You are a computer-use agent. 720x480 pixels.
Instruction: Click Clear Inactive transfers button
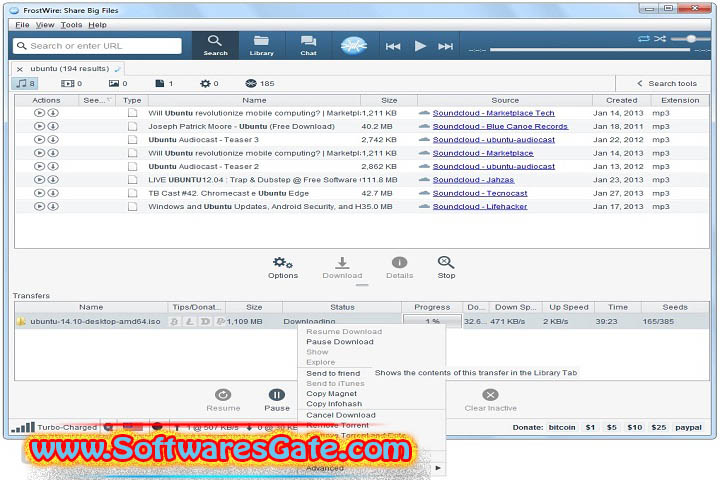pyautogui.click(x=490, y=400)
